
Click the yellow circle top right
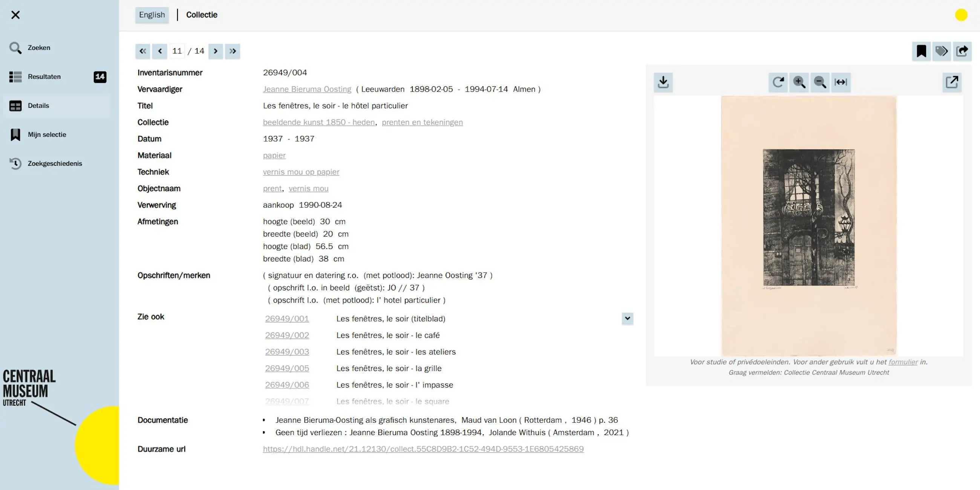961,15
